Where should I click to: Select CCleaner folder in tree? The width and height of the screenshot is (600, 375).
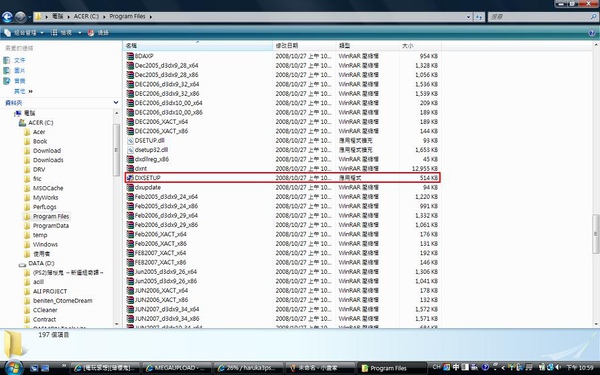point(45,310)
